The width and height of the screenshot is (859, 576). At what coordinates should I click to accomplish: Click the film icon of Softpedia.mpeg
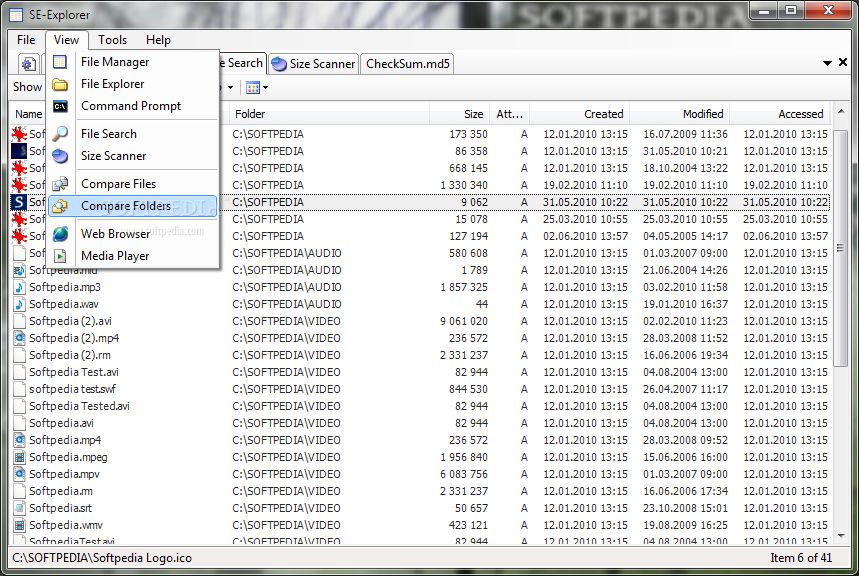[19, 457]
